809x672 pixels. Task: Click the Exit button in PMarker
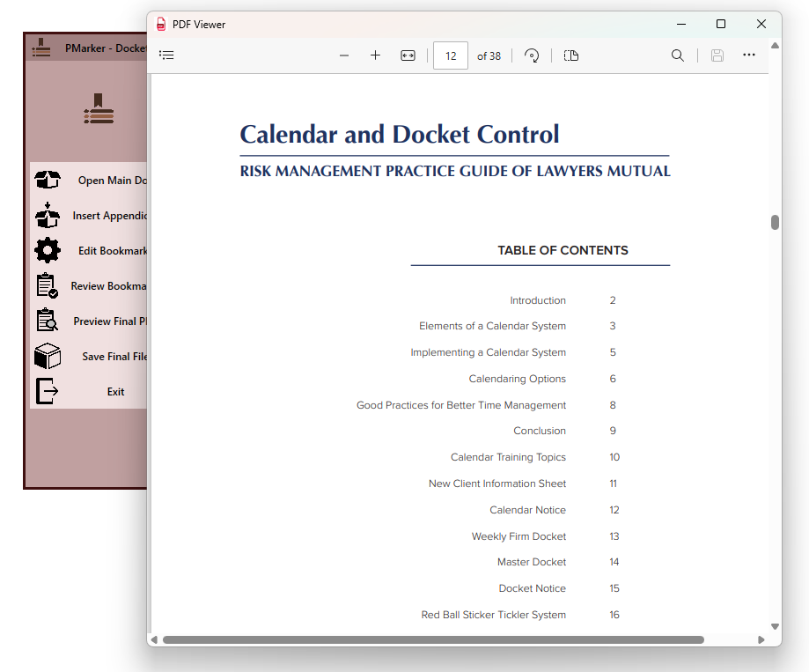click(114, 392)
